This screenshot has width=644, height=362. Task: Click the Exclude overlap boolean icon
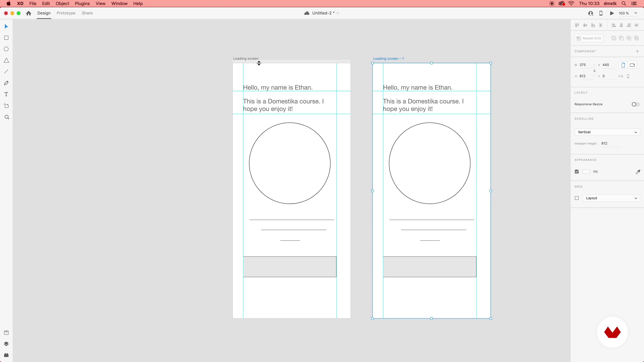pos(636,38)
